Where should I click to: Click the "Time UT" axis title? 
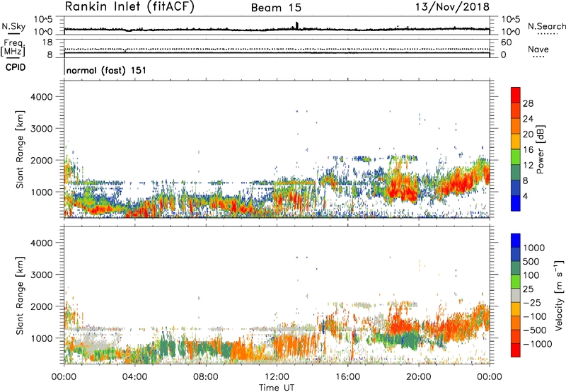(277, 388)
